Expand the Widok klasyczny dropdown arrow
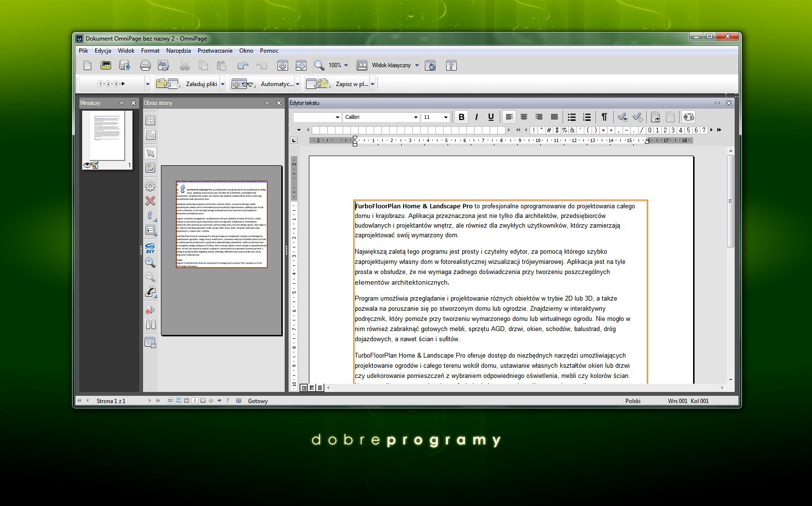812x506 pixels. click(x=417, y=65)
